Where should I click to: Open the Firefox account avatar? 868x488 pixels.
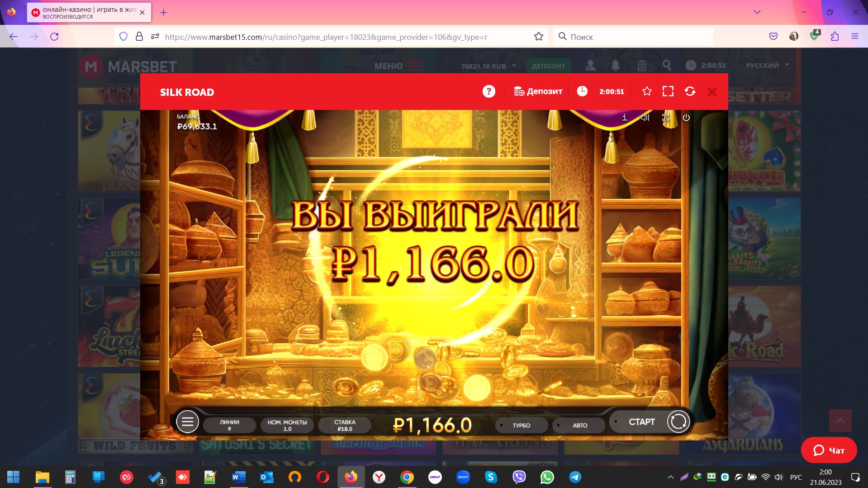pos(794,37)
